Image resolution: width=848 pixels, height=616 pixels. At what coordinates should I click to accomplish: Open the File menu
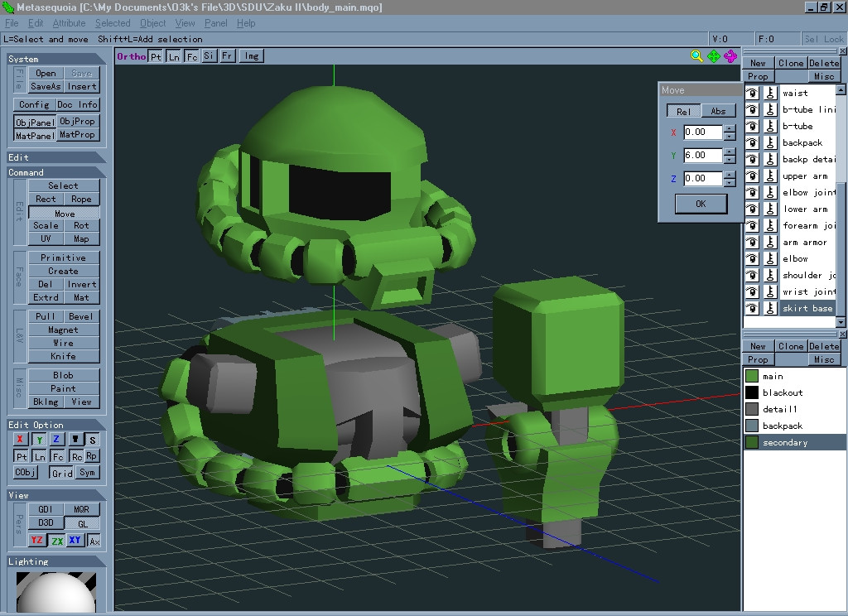(12, 23)
